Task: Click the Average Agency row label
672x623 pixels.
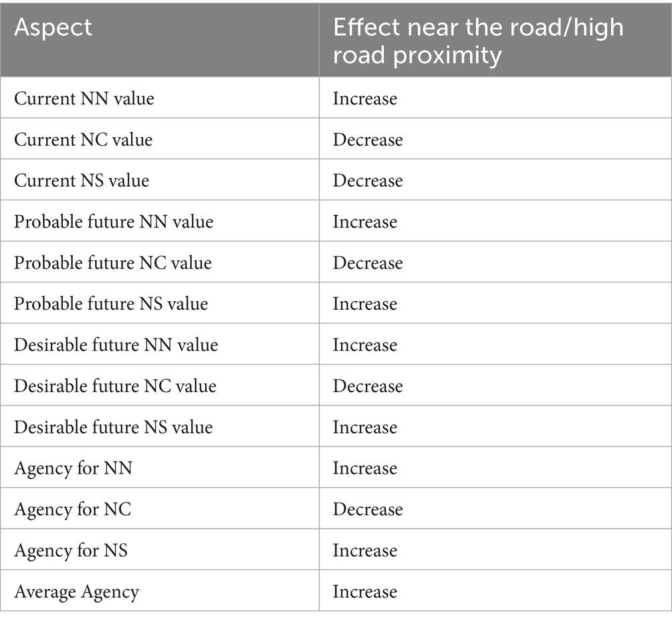Action: 77,592
